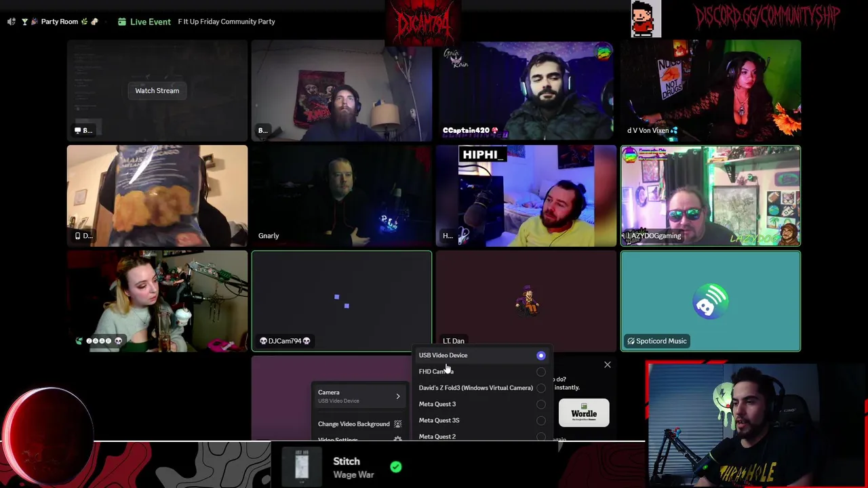Choose USB Video Device menu entry
Viewport: 868px width, 488px height.
point(482,355)
